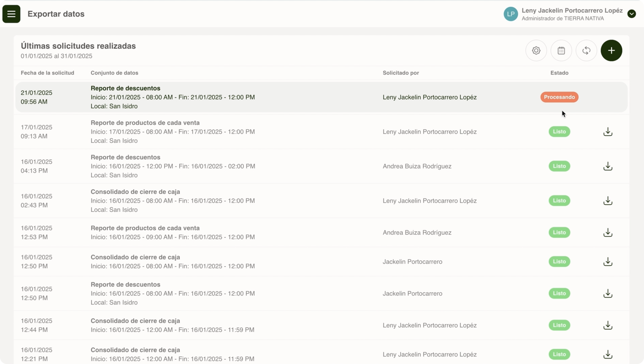Viewport: 644px width, 364px height.
Task: Create a new export request with plus
Action: coord(611,51)
